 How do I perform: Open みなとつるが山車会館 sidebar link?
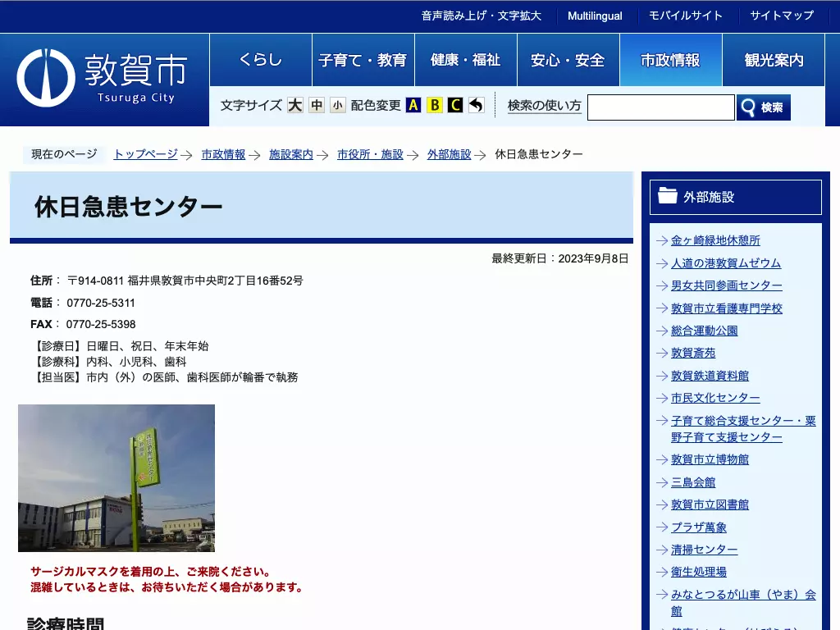coord(743,603)
